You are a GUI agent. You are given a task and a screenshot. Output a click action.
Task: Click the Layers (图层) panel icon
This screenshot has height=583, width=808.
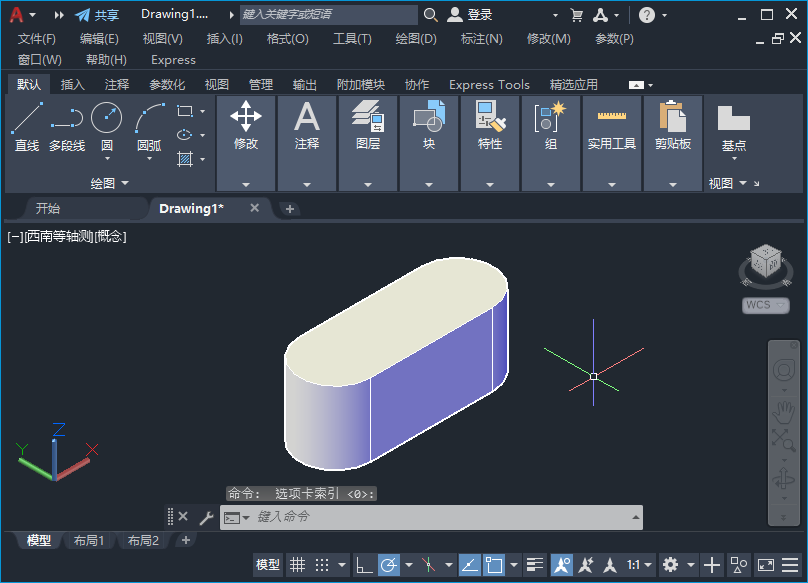tap(367, 118)
